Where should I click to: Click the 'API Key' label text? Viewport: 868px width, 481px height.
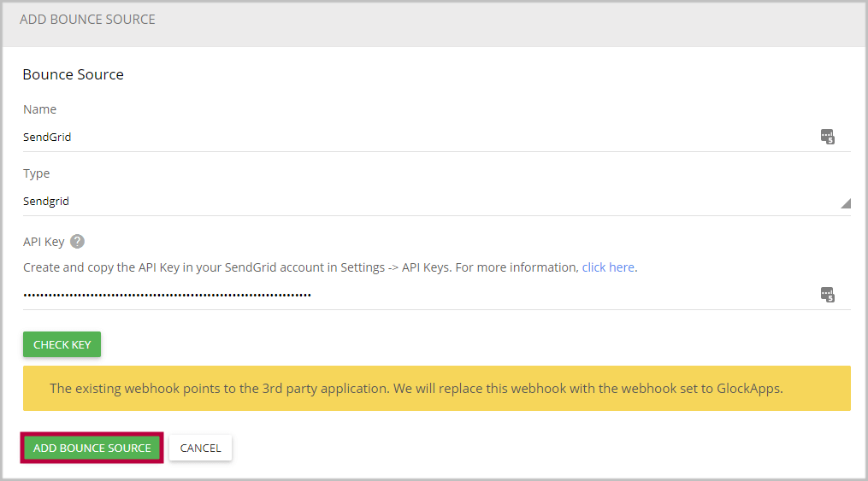point(44,242)
